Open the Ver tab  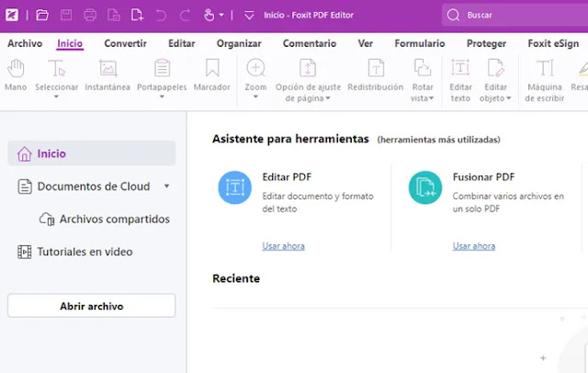pos(366,43)
